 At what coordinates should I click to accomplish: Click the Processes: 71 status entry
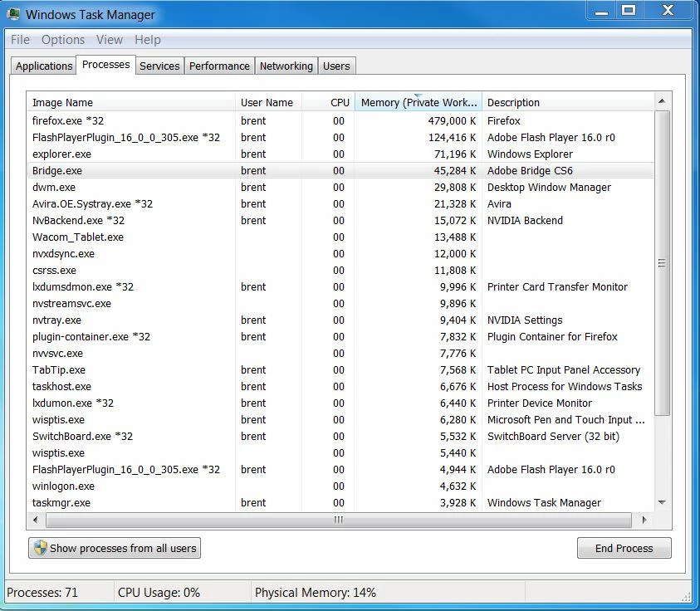click(x=42, y=592)
